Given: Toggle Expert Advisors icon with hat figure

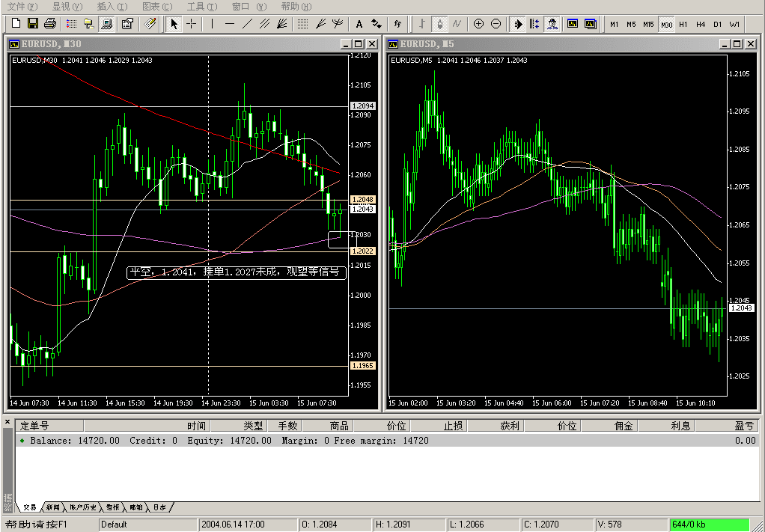Looking at the screenshot, I should pos(552,23).
